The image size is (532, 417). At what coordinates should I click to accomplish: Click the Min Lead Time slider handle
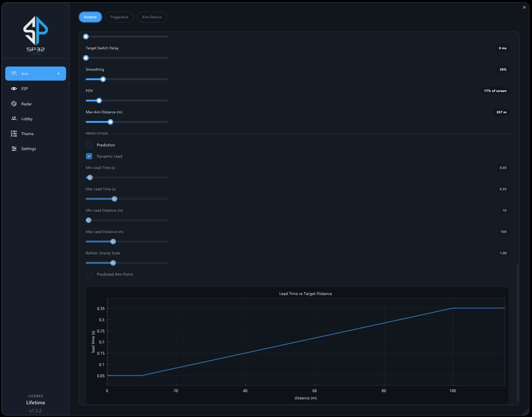[90, 177]
